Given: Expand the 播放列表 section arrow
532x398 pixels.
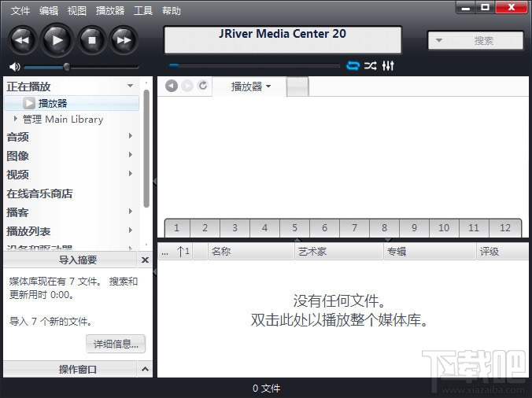Looking at the screenshot, I should (131, 230).
